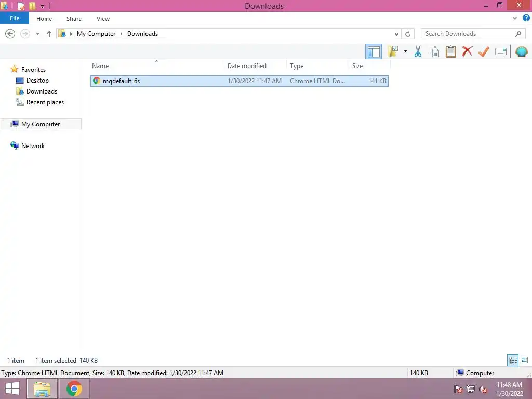This screenshot has width=532, height=399.
Task: Click the Chrome icon of mqdefault_6s
Action: [x=97, y=81]
